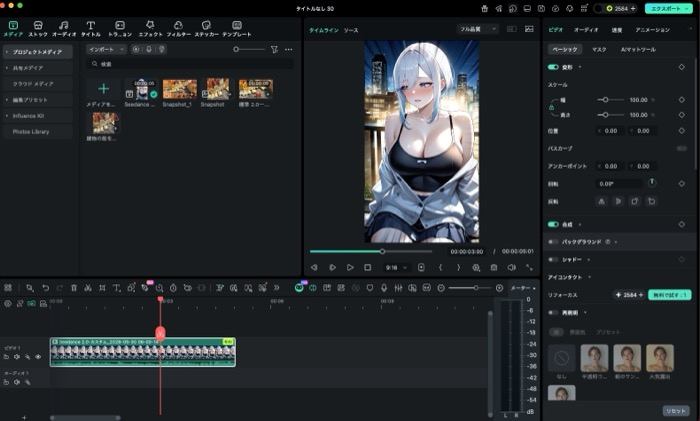The width and height of the screenshot is (700, 421).
Task: Step back one frame in preview
Action: 314,267
